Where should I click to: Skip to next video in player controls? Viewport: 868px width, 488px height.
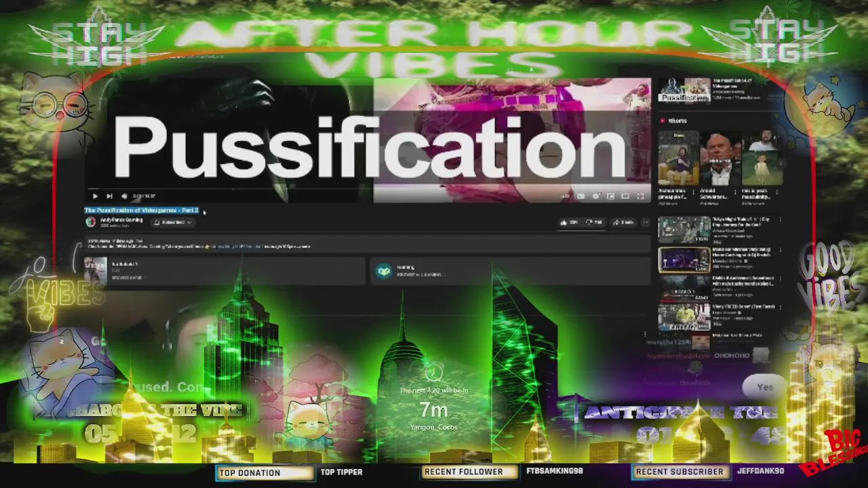coord(109,196)
